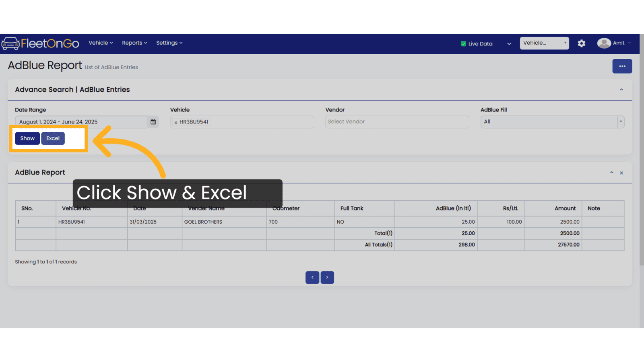Viewport: 644px width, 362px height.
Task: Remove HR38U9541 vehicle tag
Action: click(x=176, y=122)
